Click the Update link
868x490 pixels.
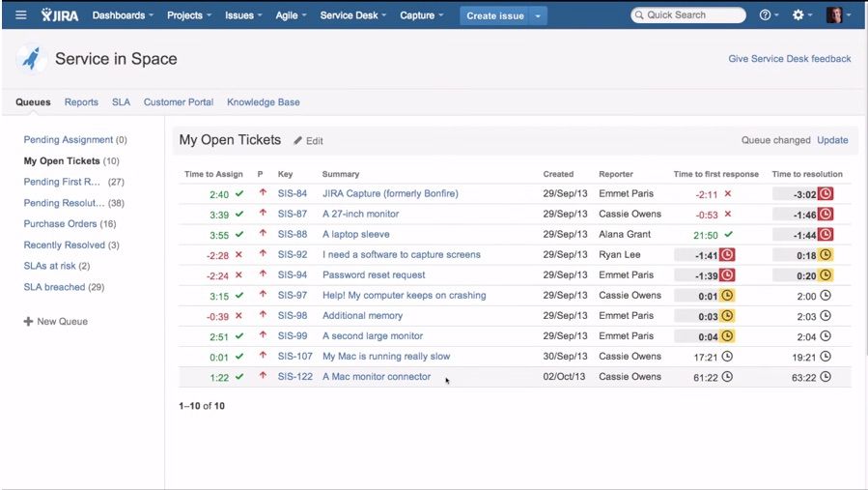point(832,140)
